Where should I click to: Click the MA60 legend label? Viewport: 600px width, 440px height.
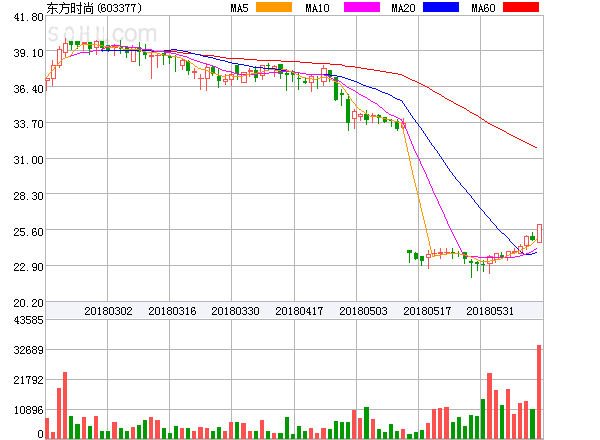483,8
